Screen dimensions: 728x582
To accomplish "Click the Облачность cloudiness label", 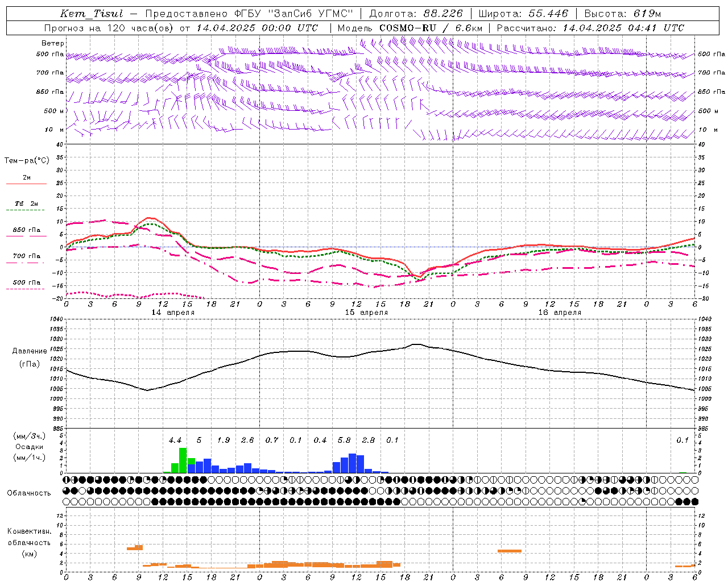I will pyautogui.click(x=29, y=493).
